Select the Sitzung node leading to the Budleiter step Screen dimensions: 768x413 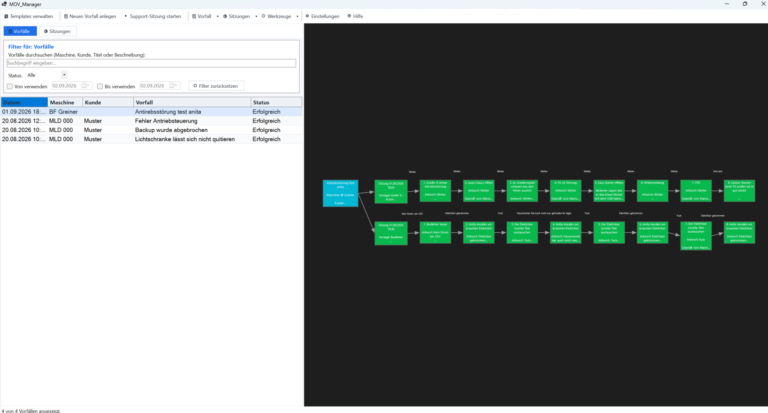click(391, 233)
